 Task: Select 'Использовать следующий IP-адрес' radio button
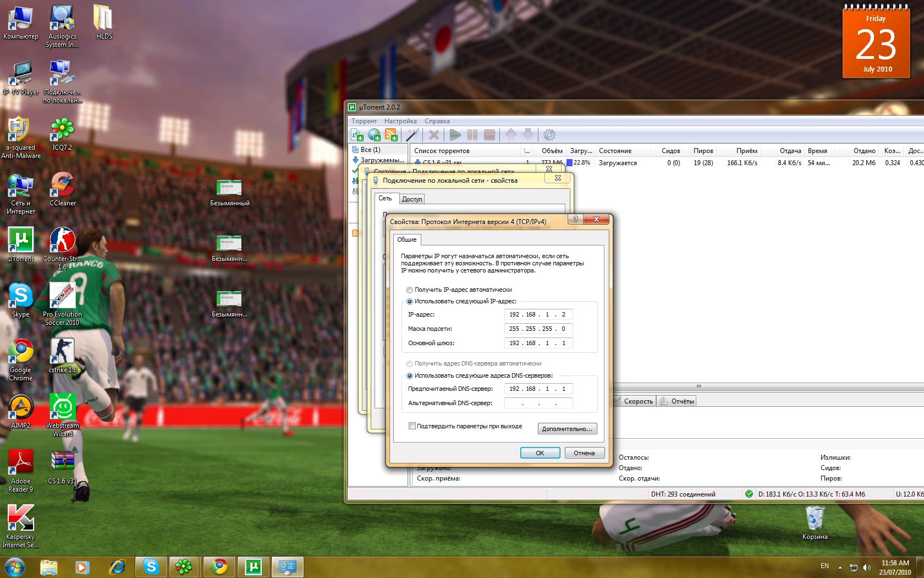tap(410, 301)
